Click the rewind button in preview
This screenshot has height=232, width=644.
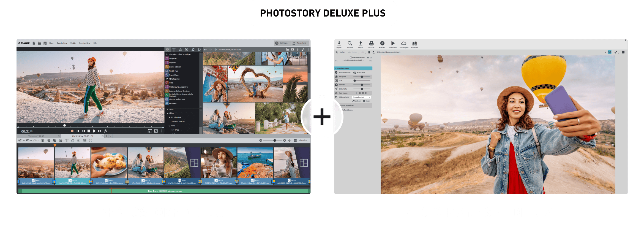(x=83, y=131)
